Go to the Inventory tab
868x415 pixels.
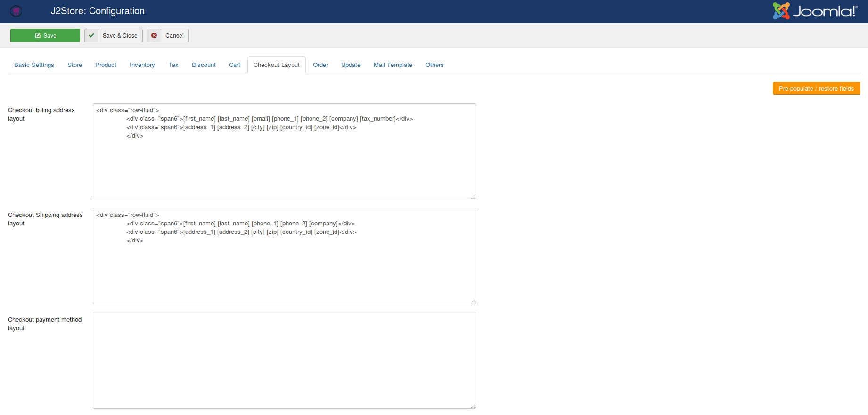tap(142, 65)
